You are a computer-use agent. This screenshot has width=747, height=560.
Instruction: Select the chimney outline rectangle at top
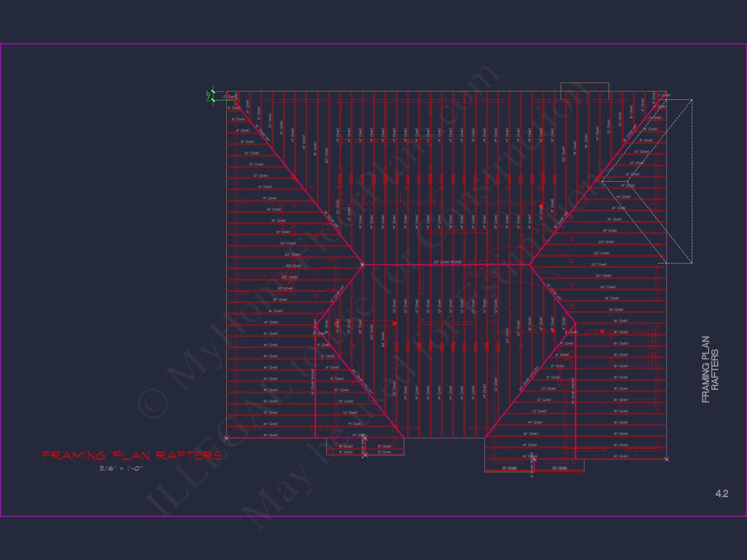(x=585, y=83)
